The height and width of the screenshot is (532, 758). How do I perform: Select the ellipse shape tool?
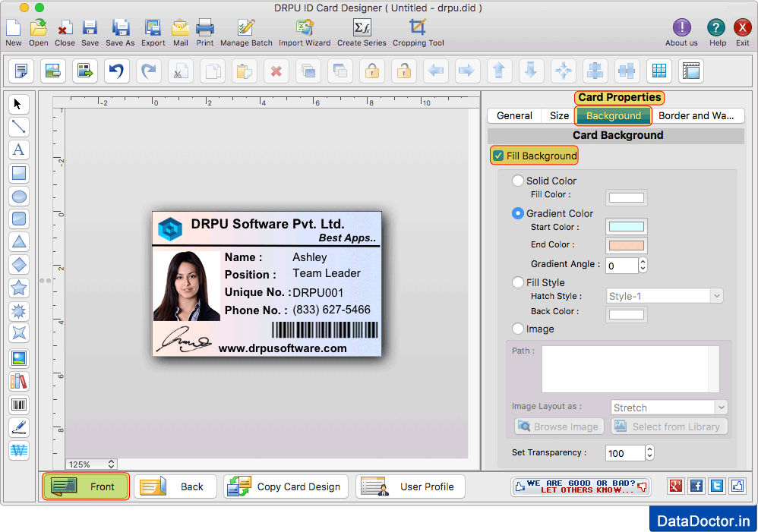[x=18, y=196]
